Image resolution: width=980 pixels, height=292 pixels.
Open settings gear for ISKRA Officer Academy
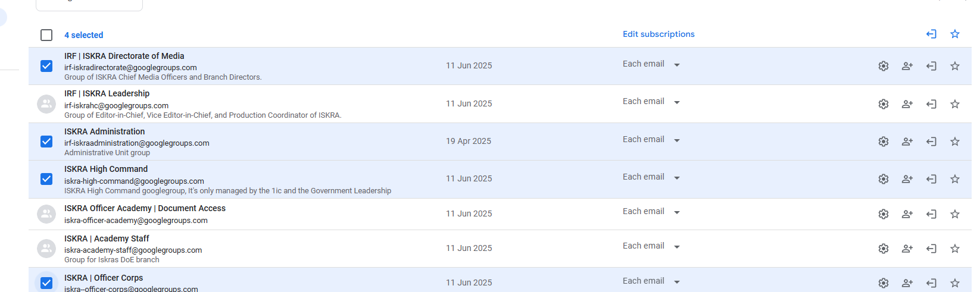click(x=884, y=214)
